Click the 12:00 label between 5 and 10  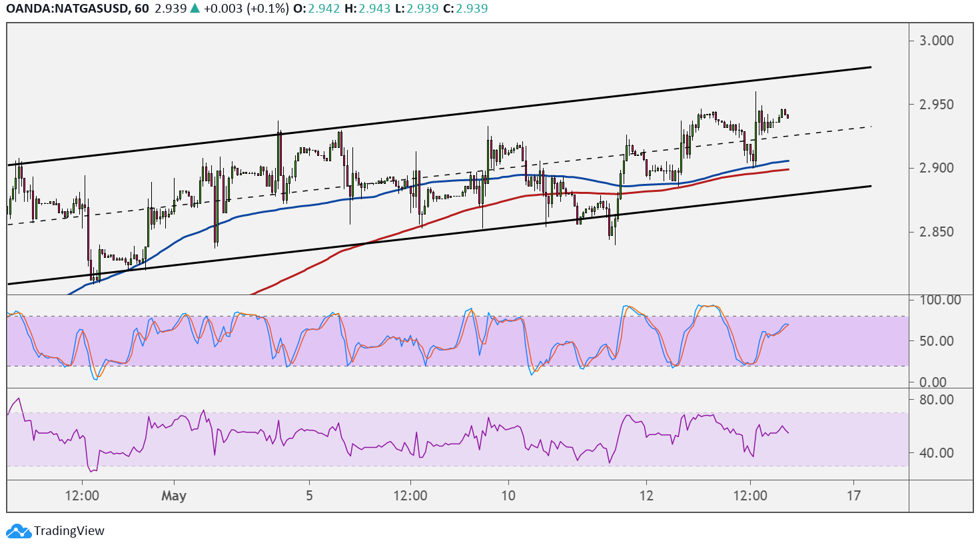coord(410,496)
